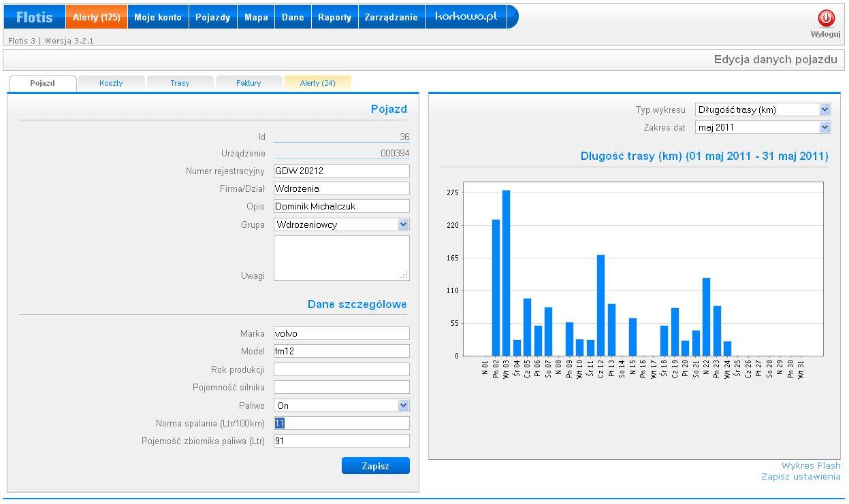Viewport: 849px width, 504px height.
Task: Click the Model input field
Action: 342,351
